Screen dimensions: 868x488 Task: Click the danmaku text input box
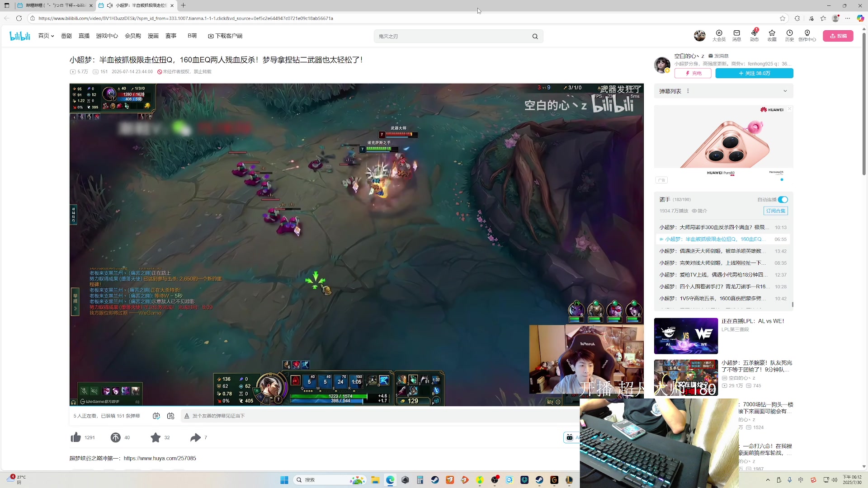tap(380, 416)
